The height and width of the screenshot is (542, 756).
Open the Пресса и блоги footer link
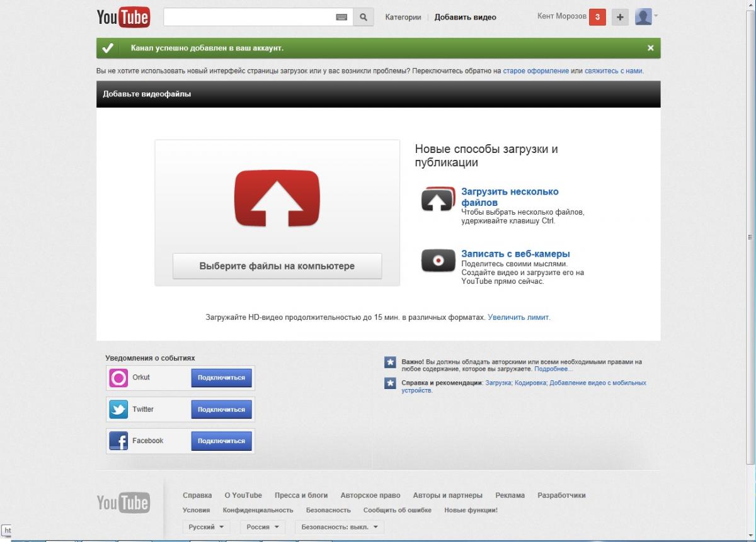(301, 495)
